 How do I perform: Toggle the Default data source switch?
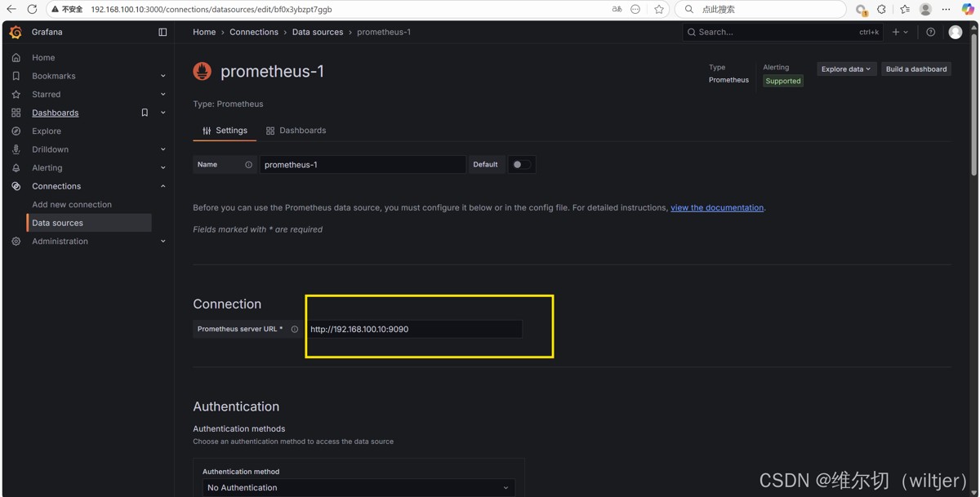pos(521,165)
